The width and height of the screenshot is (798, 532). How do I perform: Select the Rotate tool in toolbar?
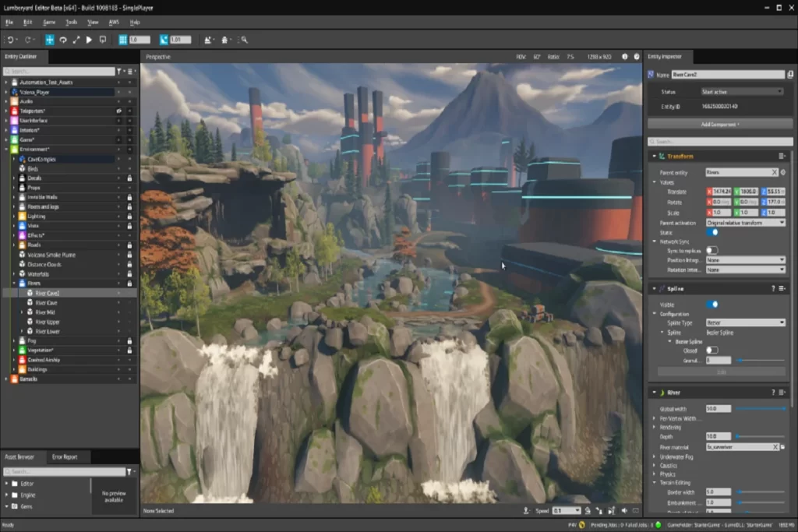click(x=63, y=40)
